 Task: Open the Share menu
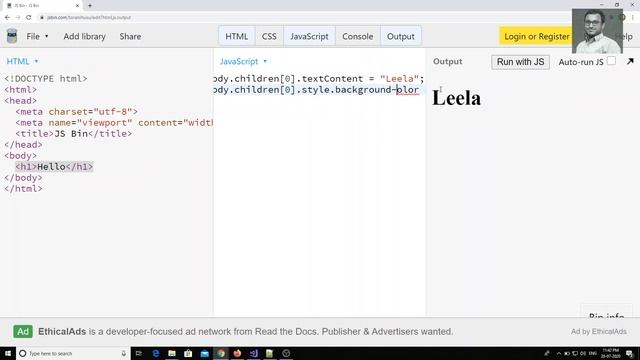130,36
